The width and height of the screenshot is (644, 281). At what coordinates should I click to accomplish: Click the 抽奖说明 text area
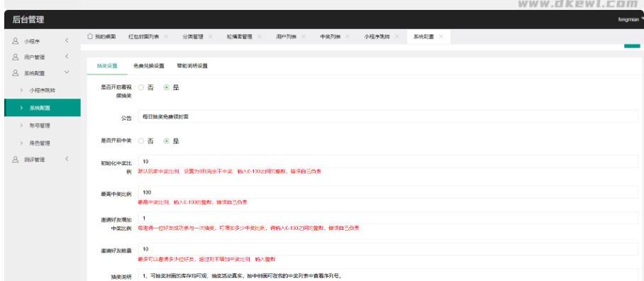pyautogui.click(x=388, y=275)
